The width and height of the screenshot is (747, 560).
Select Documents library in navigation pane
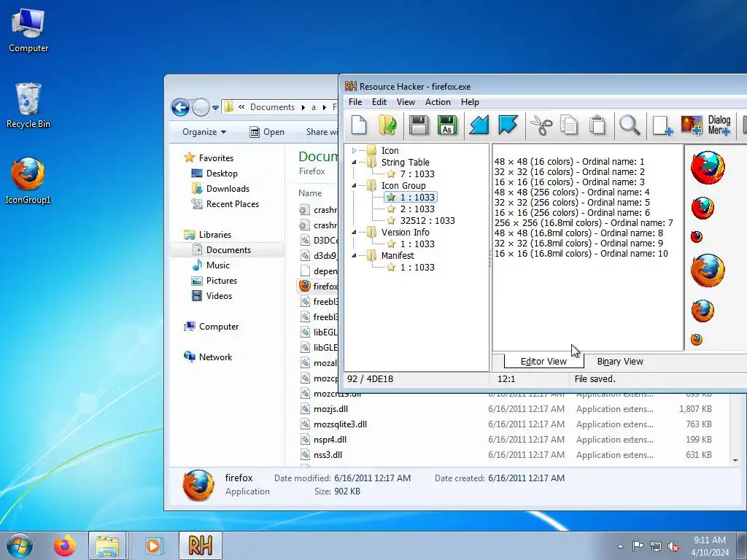coord(228,250)
